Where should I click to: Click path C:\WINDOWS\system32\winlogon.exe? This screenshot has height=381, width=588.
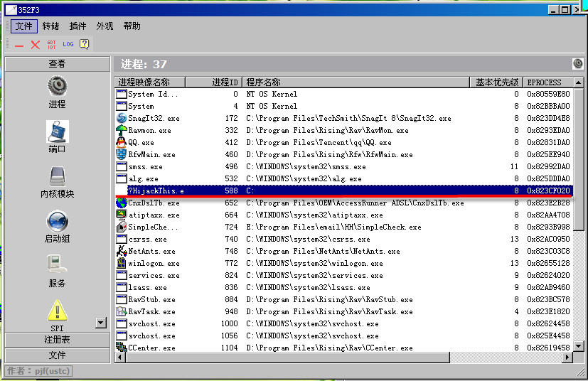[x=314, y=263]
